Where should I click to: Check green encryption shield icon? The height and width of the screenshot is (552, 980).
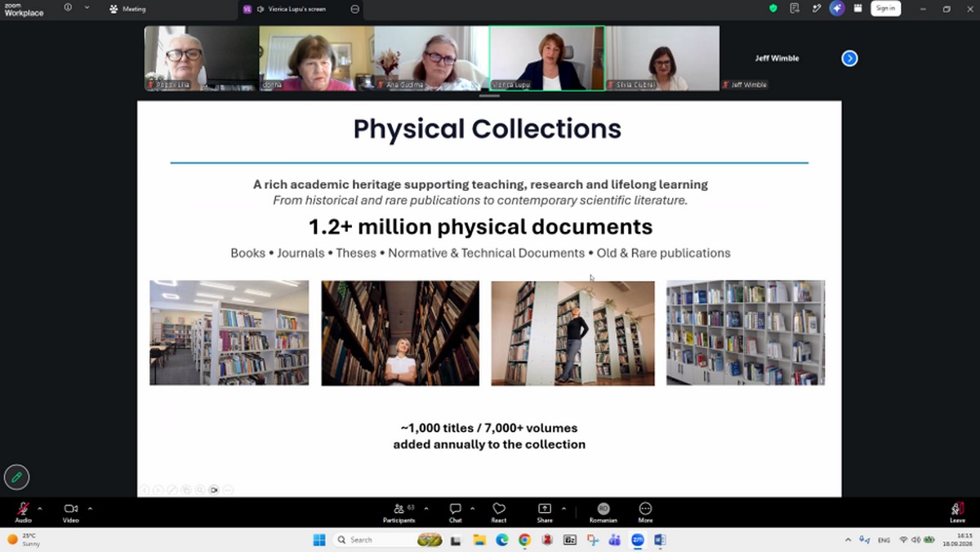773,8
